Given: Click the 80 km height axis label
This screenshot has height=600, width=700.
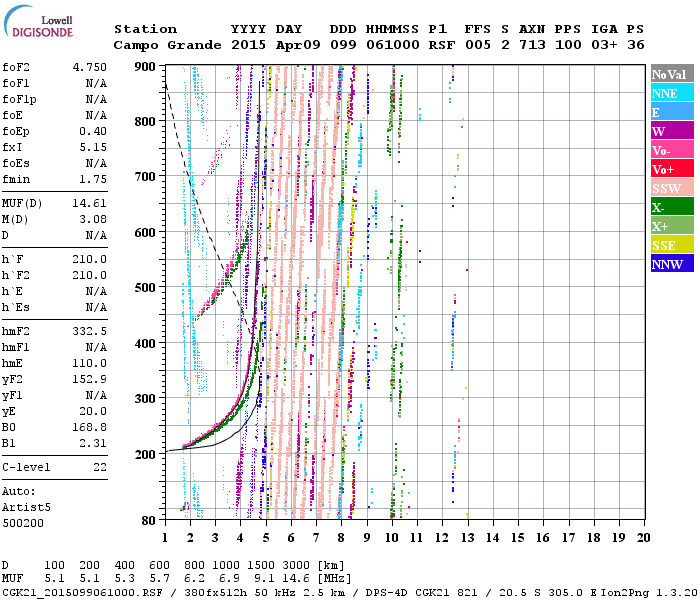Looking at the screenshot, I should (149, 521).
